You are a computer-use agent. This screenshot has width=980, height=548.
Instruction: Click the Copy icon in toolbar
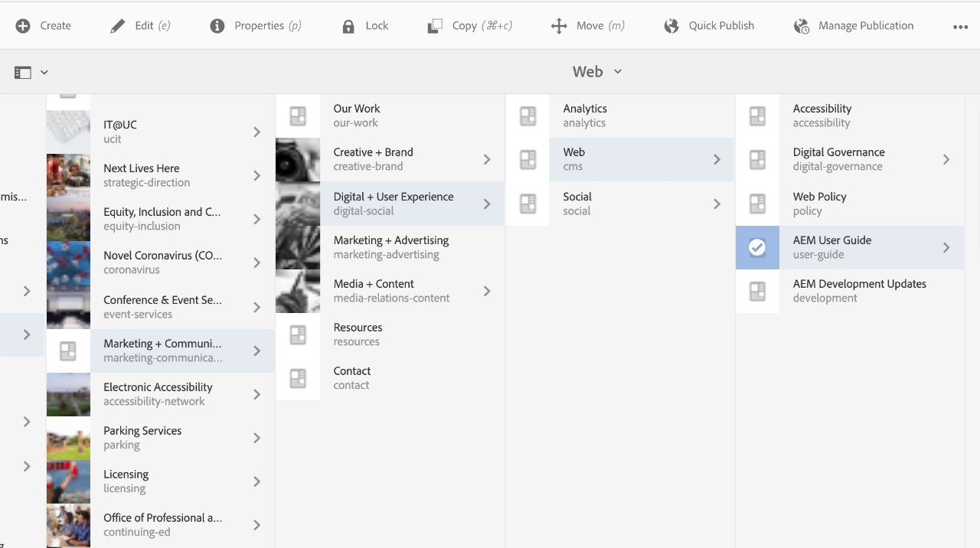[435, 26]
